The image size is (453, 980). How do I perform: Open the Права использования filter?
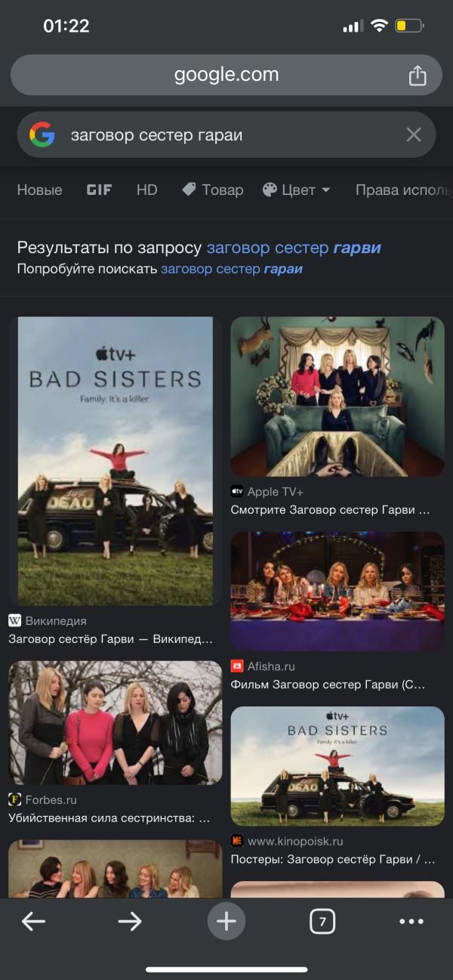click(x=404, y=190)
